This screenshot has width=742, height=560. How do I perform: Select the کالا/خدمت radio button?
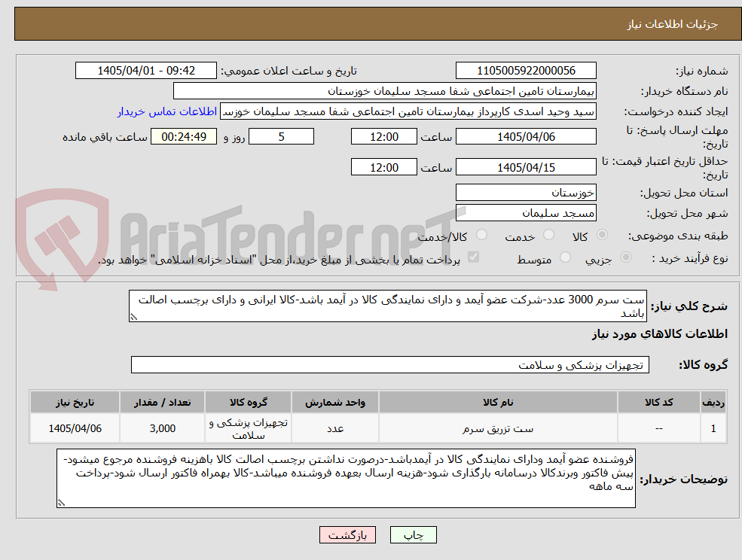[x=481, y=235]
